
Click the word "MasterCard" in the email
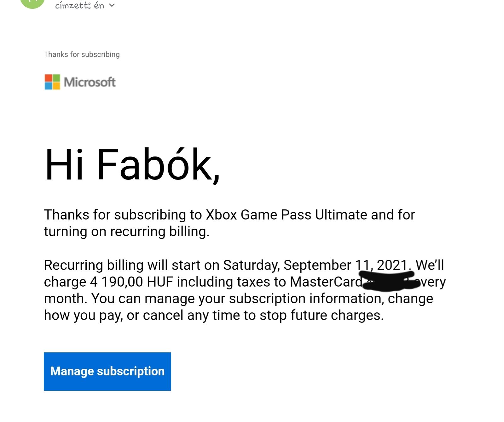click(326, 282)
